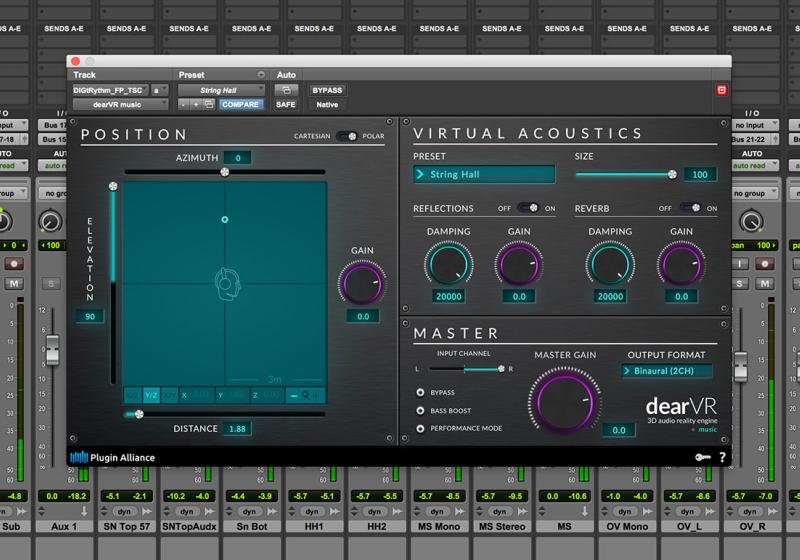The image size is (800, 560).
Task: Open the dearVR music plugin selector
Action: coord(119,104)
